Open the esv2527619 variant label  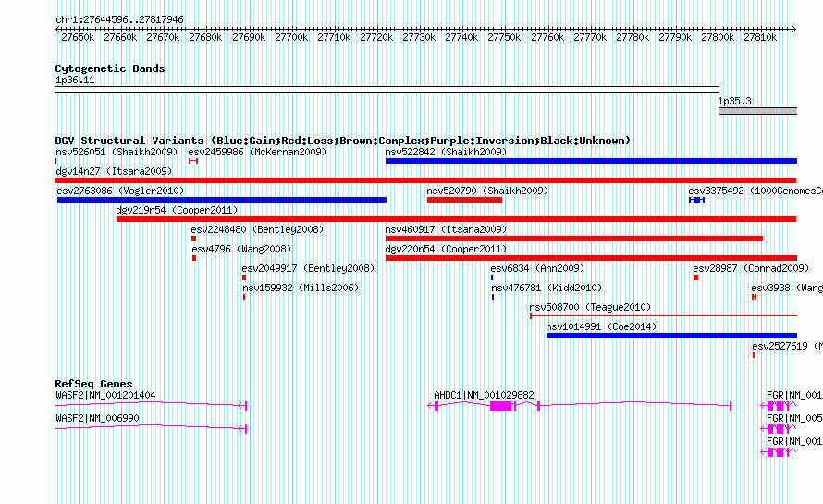[787, 346]
